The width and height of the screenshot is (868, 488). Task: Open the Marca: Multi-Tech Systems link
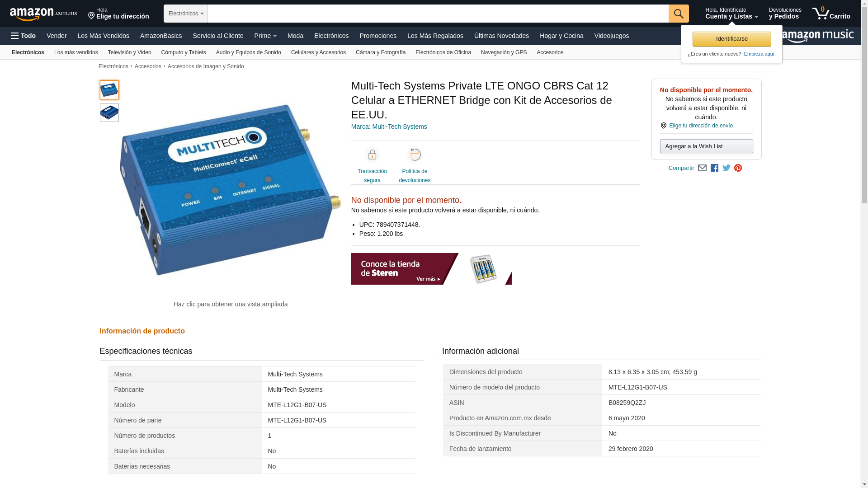[x=389, y=127]
